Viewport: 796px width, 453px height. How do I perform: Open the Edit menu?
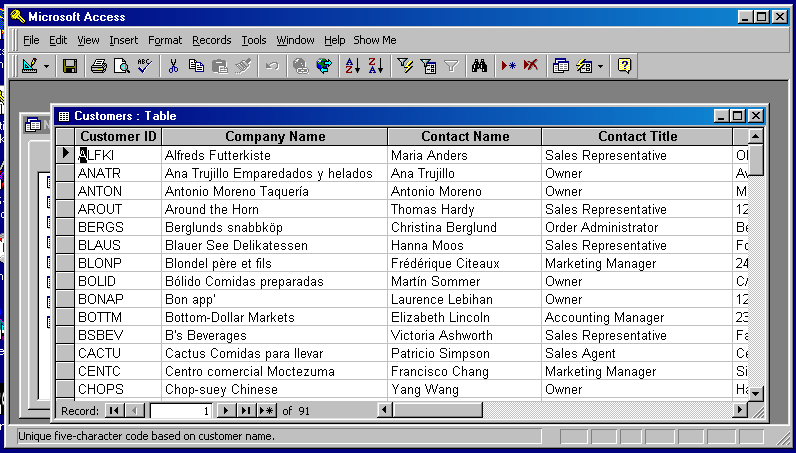tap(58, 40)
